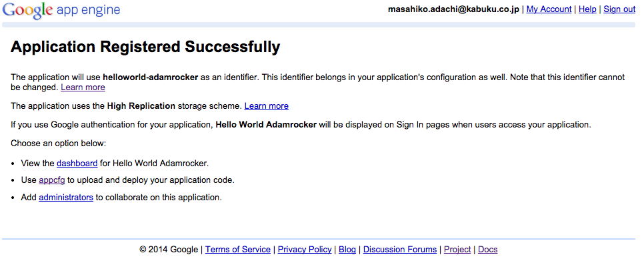Open the My Account link
The width and height of the screenshot is (644, 261).
click(549, 9)
